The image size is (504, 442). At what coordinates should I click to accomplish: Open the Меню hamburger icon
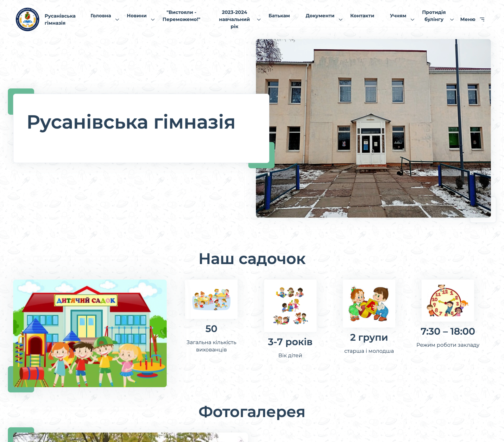tap(482, 19)
